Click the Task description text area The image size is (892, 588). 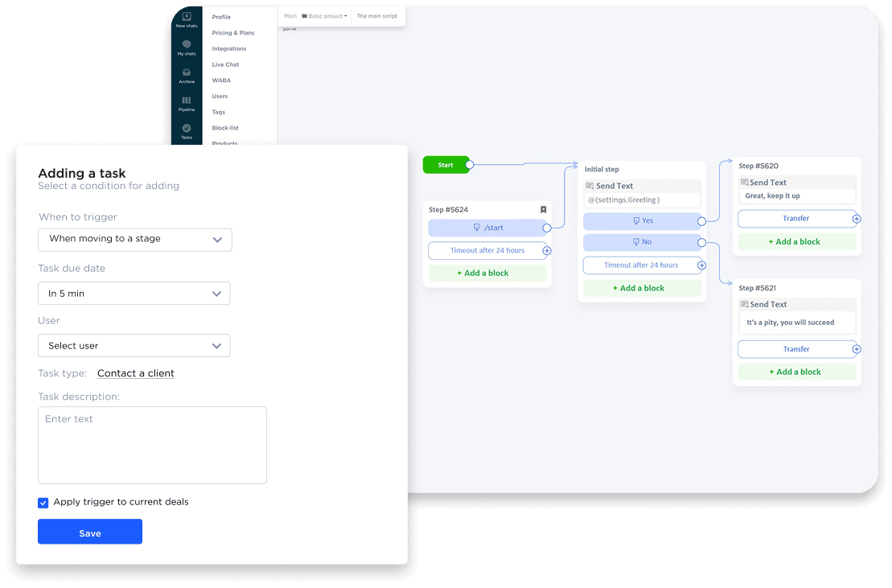pyautogui.click(x=153, y=446)
